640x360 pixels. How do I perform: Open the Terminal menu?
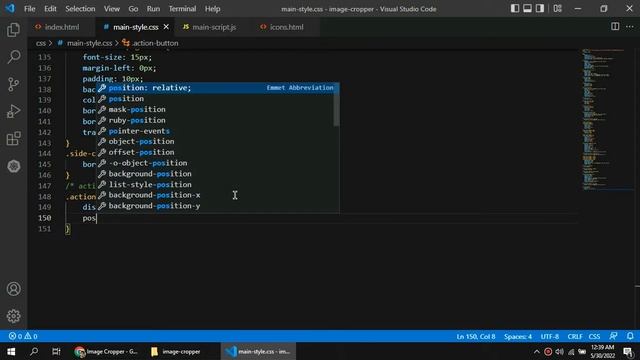tap(182, 9)
